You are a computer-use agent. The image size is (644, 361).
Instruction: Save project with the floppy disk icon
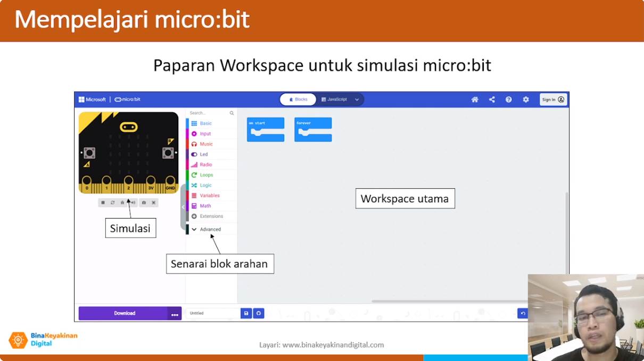(246, 313)
